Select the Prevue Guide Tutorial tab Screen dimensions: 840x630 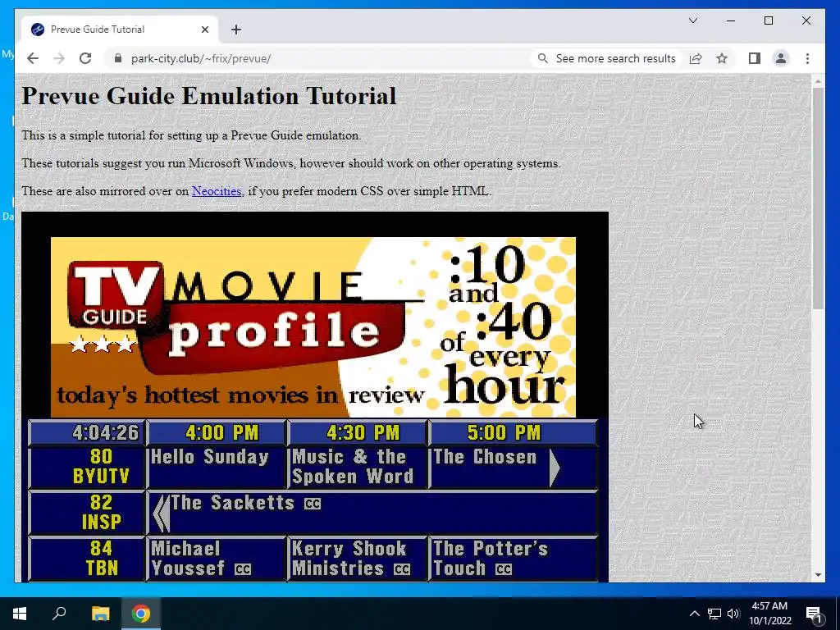[x=120, y=30]
